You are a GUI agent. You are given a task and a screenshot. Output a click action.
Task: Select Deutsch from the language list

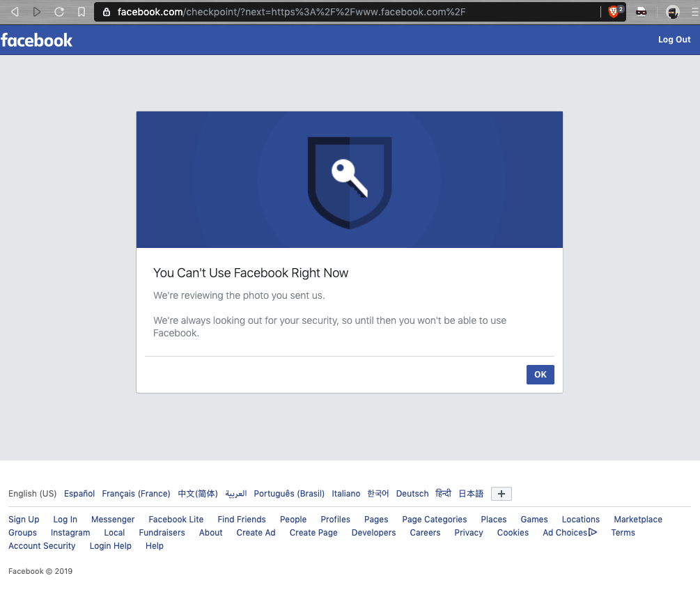pos(412,494)
